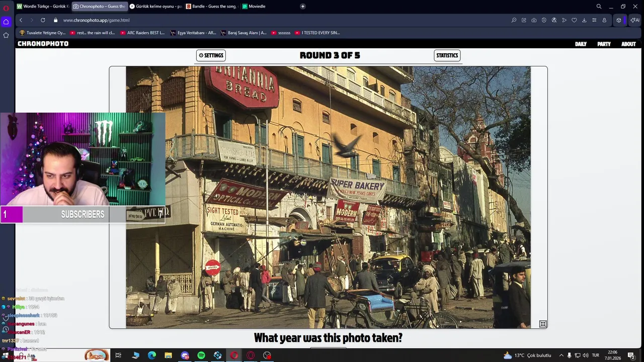Open the sidebar bookmarks star icon
Viewport: 644px width, 362px height.
point(6,35)
